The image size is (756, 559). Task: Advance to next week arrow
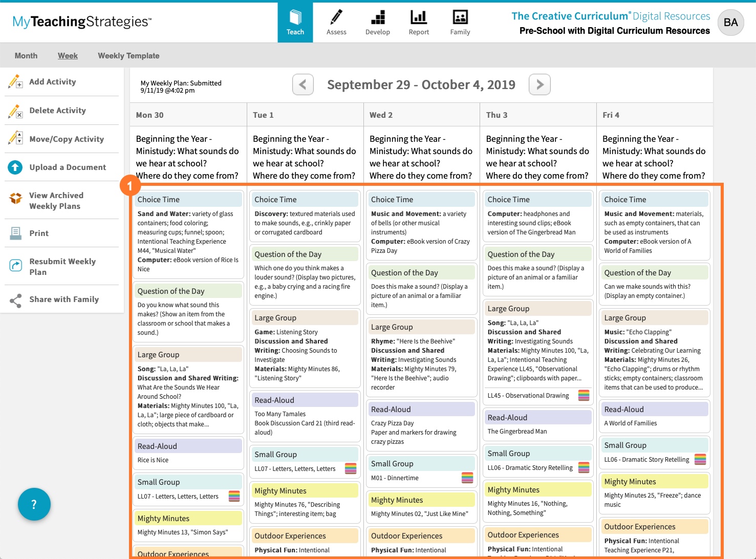point(539,84)
